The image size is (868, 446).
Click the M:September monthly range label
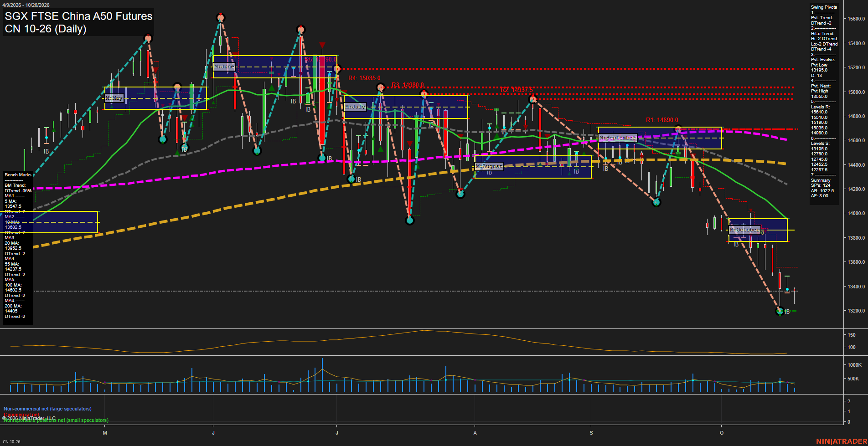(617, 138)
